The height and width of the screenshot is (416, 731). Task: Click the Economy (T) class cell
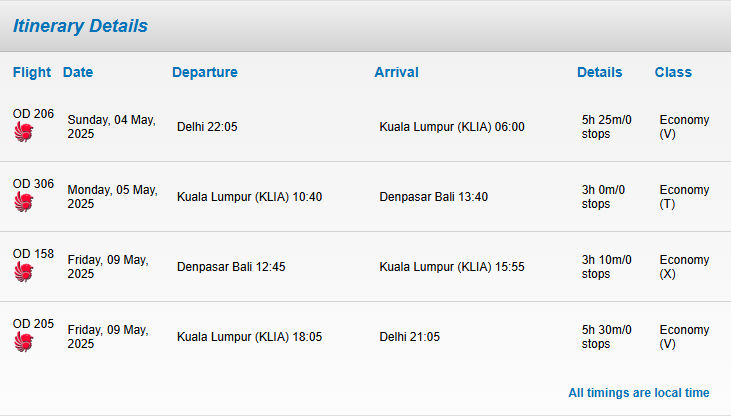coord(684,197)
